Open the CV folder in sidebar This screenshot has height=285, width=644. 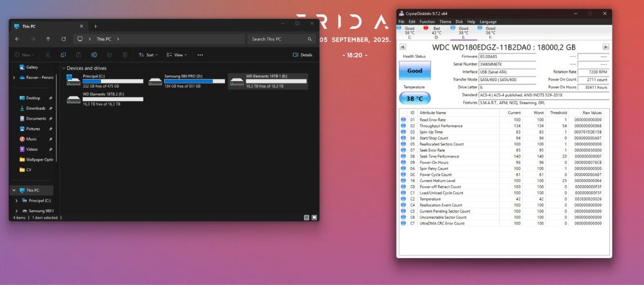click(25, 170)
